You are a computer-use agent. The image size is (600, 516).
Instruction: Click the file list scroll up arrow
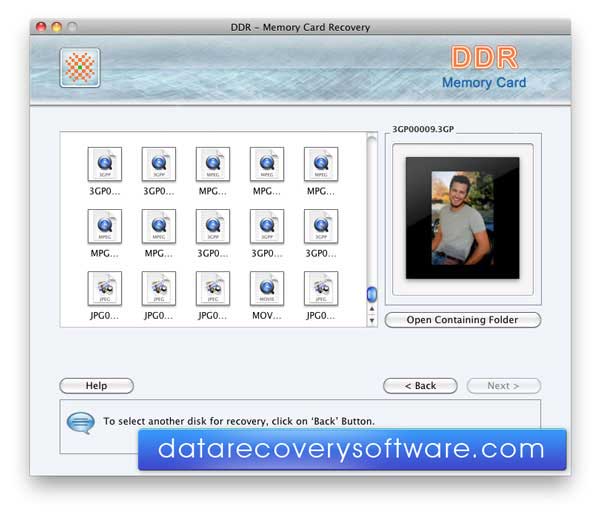tap(372, 309)
